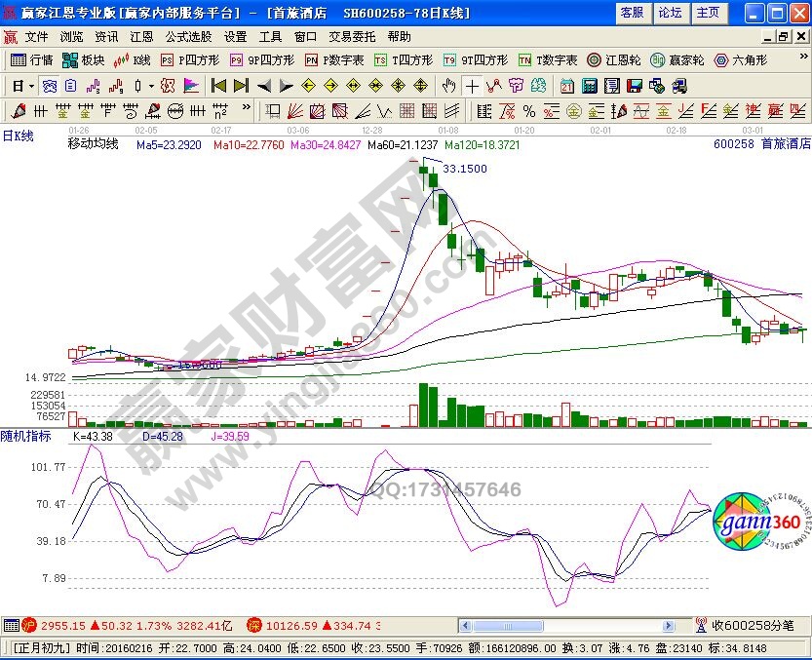The width and height of the screenshot is (812, 660).
Task: Click the 随机指标 indicator label
Action: [x=25, y=436]
